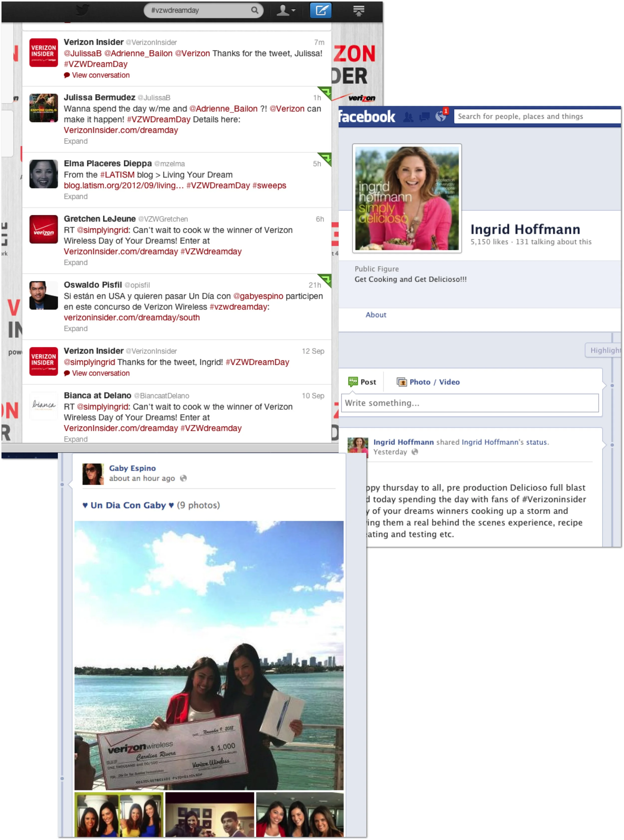
Task: Click public globe icon on Gaby's post
Action: 183,478
